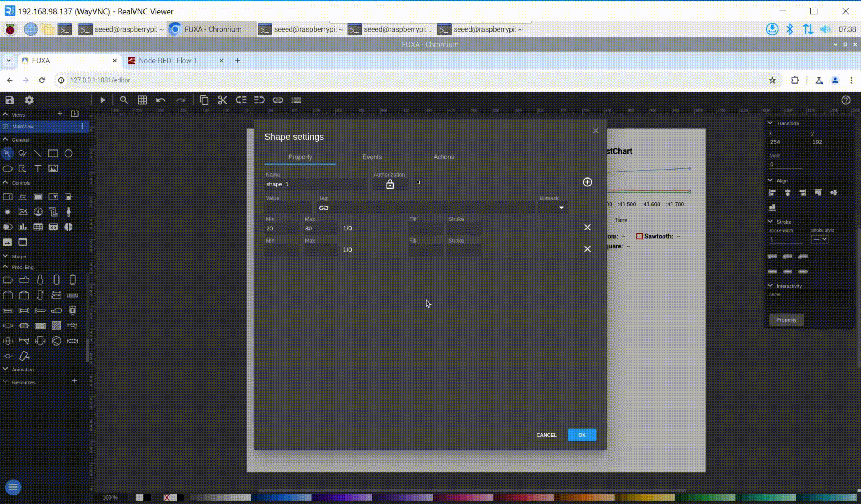Image resolution: width=861 pixels, height=504 pixels.
Task: Select the Text tool in General panel
Action: click(x=38, y=168)
